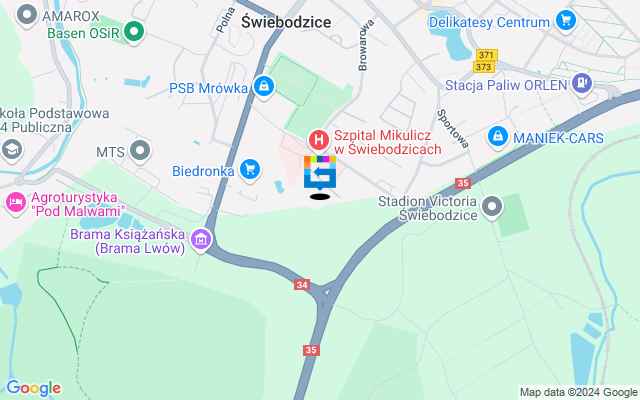
Task: Click the Brama Książańska museum icon
Action: coord(201,240)
